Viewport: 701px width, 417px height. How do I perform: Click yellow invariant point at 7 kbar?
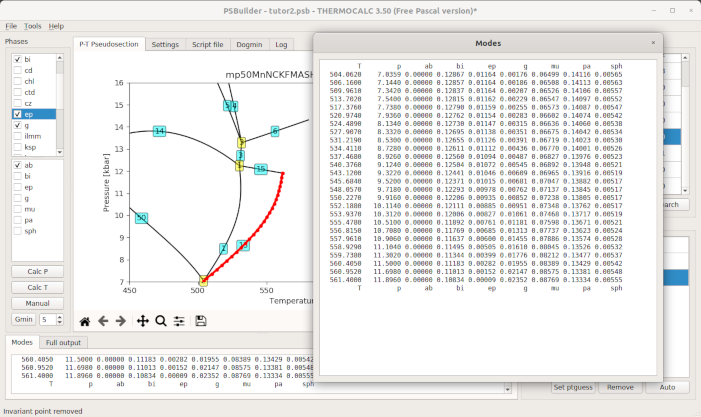pyautogui.click(x=203, y=281)
